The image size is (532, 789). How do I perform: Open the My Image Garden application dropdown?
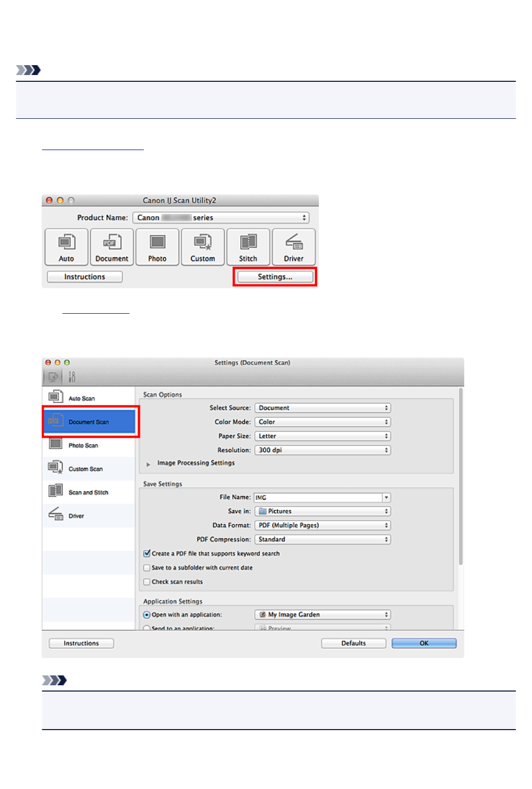coord(323,615)
